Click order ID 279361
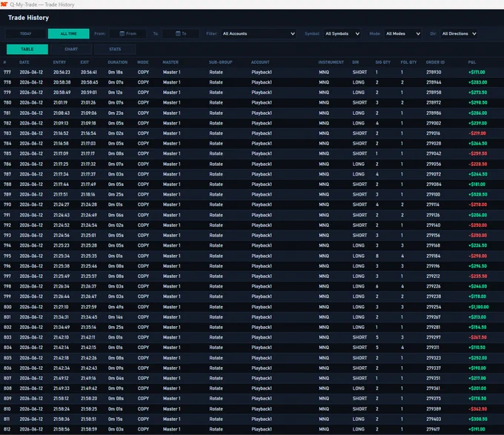 pyautogui.click(x=433, y=388)
